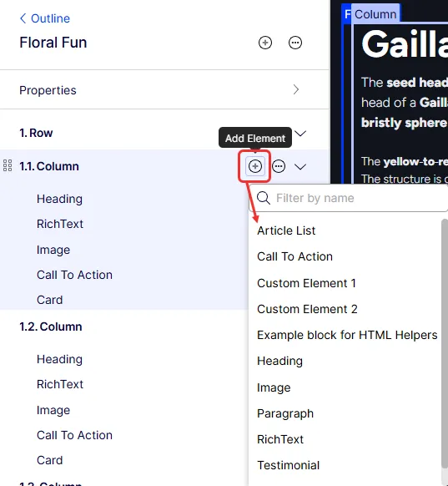Click Add Element icon on 1.1 Column
This screenshot has width=448, height=486.
[254, 166]
